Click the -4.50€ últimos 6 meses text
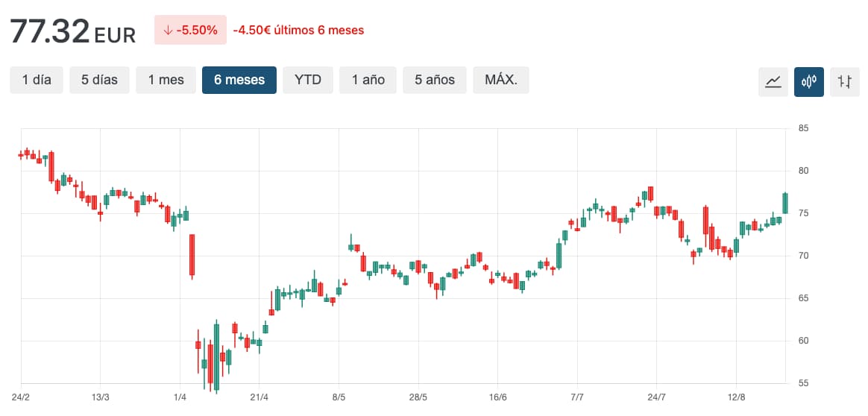 point(298,31)
